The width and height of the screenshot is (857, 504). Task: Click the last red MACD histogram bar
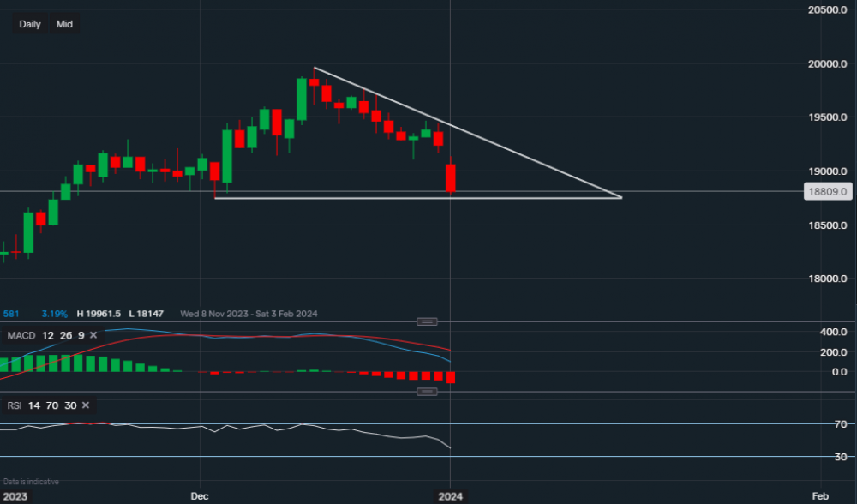(451, 378)
